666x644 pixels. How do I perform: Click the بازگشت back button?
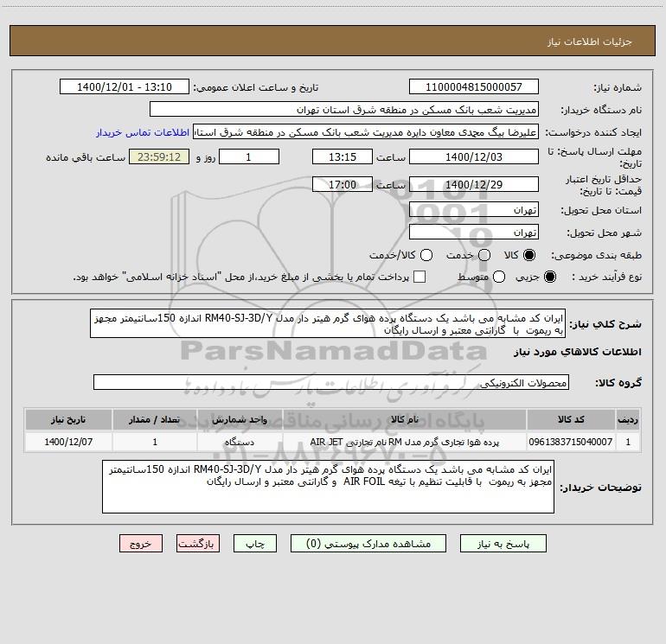(x=198, y=544)
